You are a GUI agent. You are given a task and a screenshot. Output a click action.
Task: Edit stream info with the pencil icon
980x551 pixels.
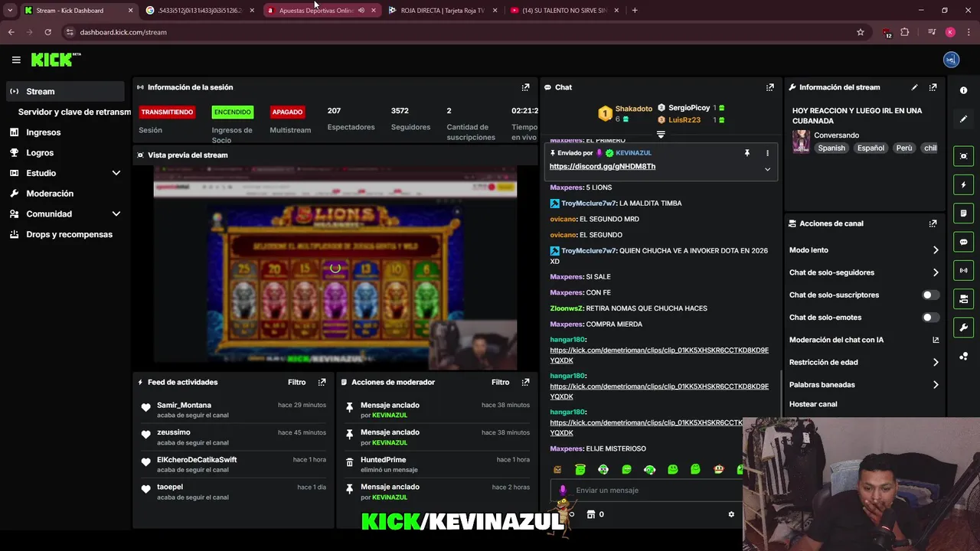click(914, 87)
